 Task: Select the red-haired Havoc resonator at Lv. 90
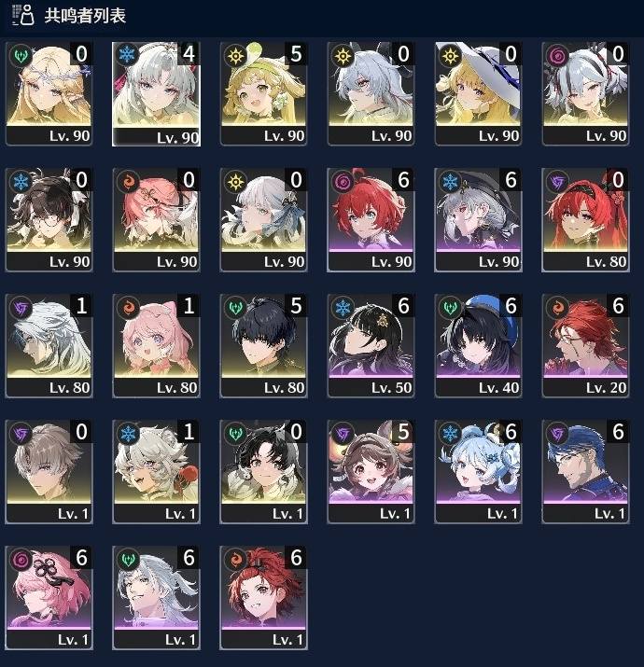371,219
